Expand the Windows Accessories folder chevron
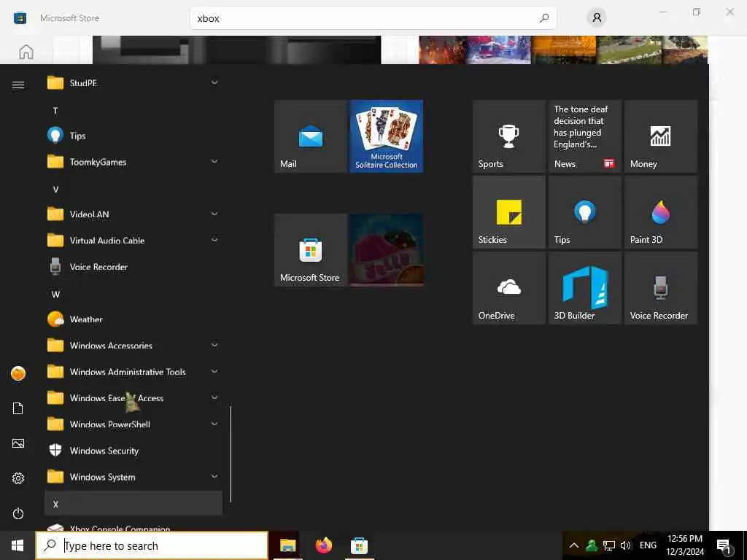This screenshot has width=747, height=560. pyautogui.click(x=214, y=345)
